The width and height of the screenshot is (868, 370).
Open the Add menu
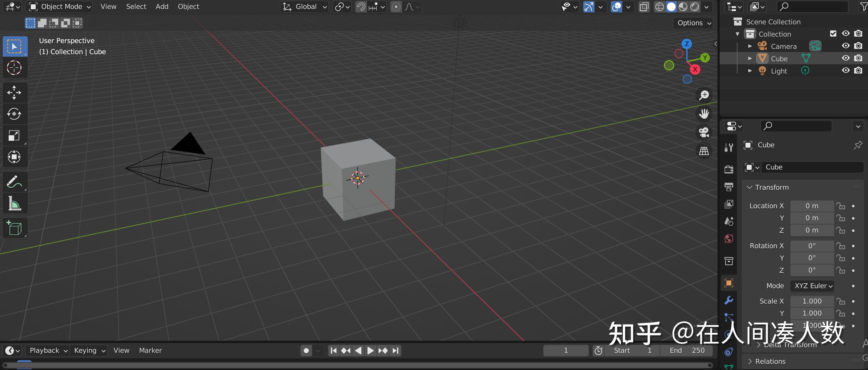click(x=162, y=6)
